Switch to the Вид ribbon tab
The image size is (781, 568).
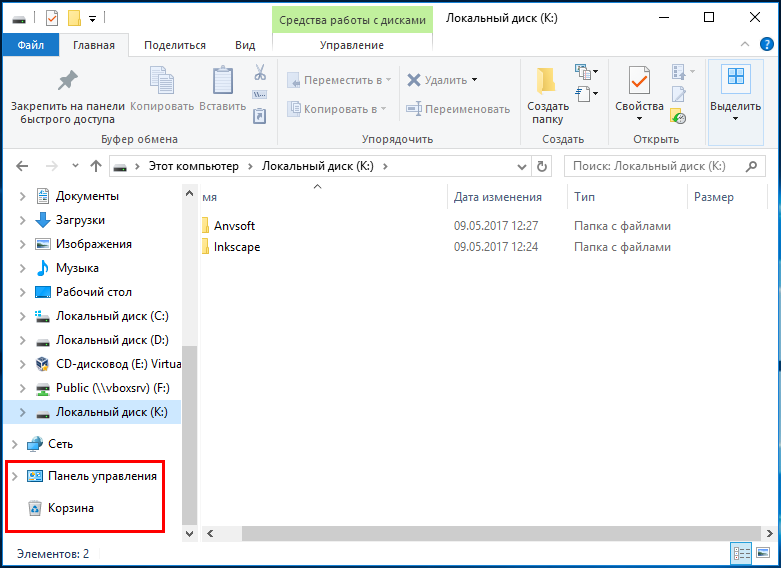[245, 45]
